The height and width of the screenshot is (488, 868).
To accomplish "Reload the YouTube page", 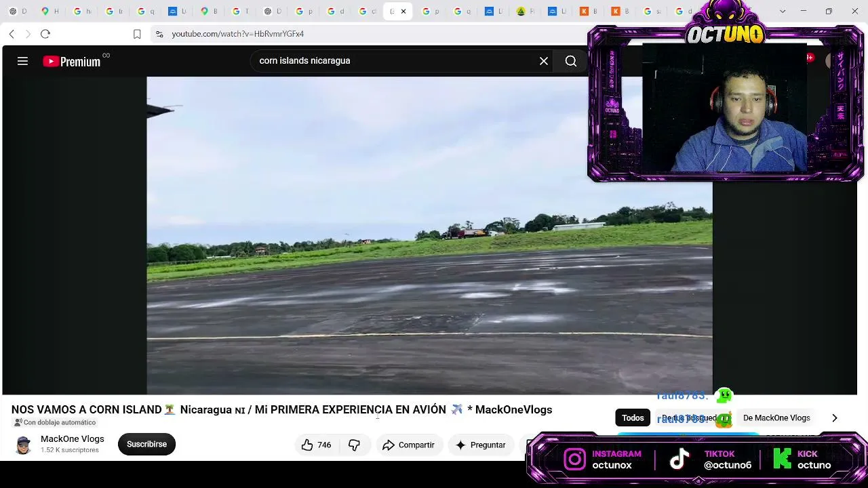I will (45, 34).
